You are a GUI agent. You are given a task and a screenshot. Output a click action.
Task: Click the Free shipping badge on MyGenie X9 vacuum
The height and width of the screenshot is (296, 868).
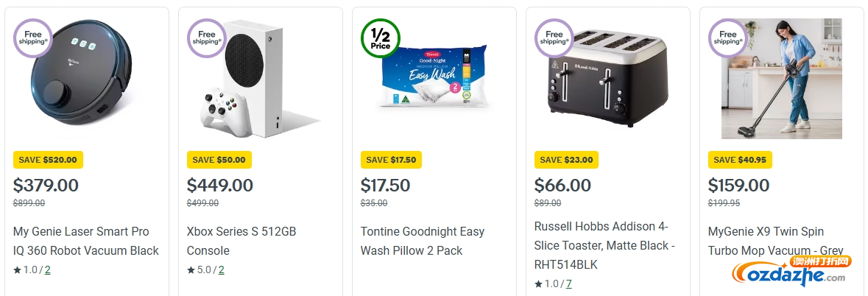(x=728, y=38)
